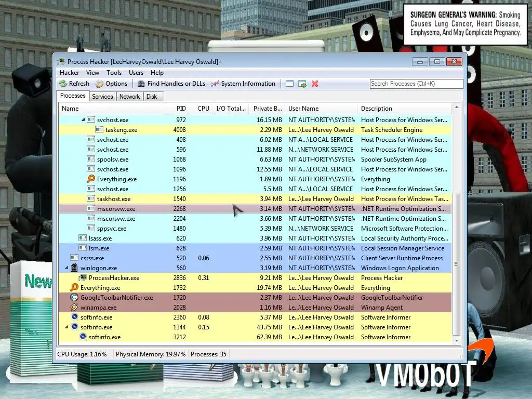Click the vertical scrollbar thumb
The height and width of the screenshot is (399, 532).
point(457,263)
